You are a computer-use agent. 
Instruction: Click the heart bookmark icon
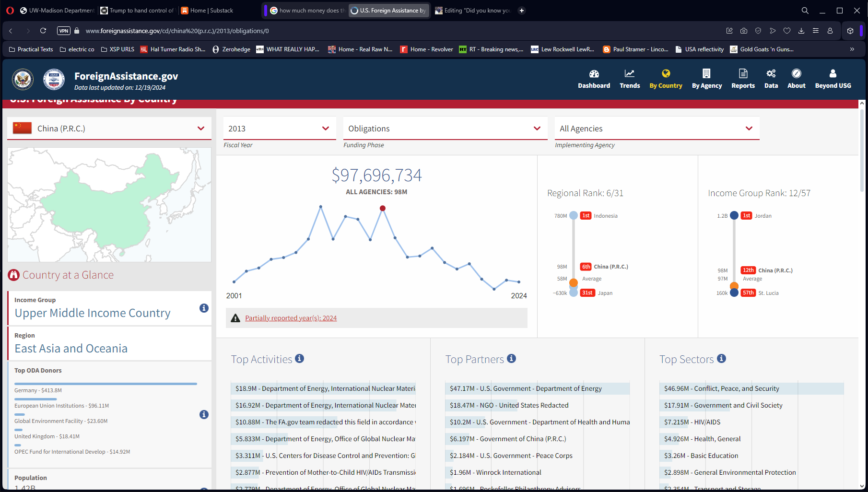click(x=787, y=31)
